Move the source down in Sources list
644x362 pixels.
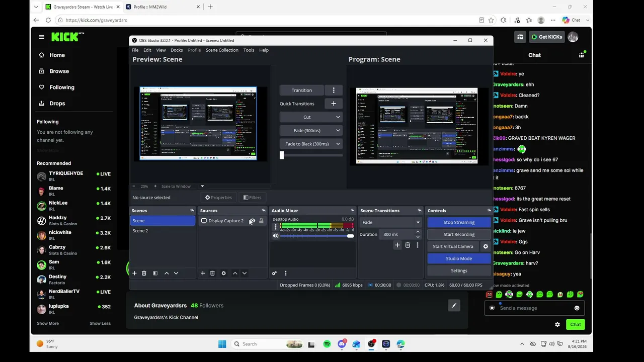pyautogui.click(x=245, y=273)
